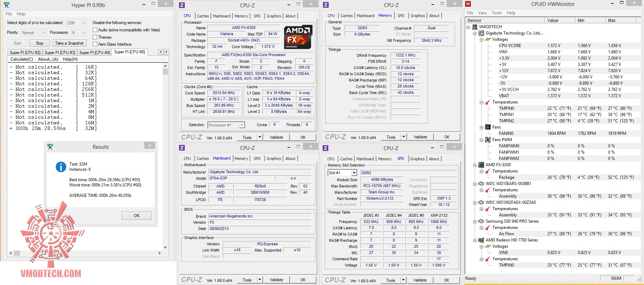Open the Calculate(C) menu
The width and height of the screenshot is (644, 285).
coord(22,59)
